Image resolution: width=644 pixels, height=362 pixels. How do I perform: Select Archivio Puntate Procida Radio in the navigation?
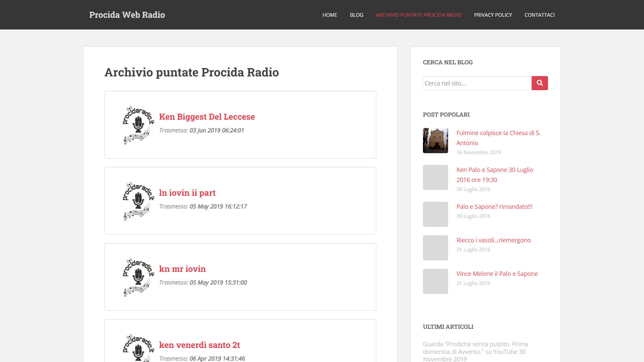(418, 15)
